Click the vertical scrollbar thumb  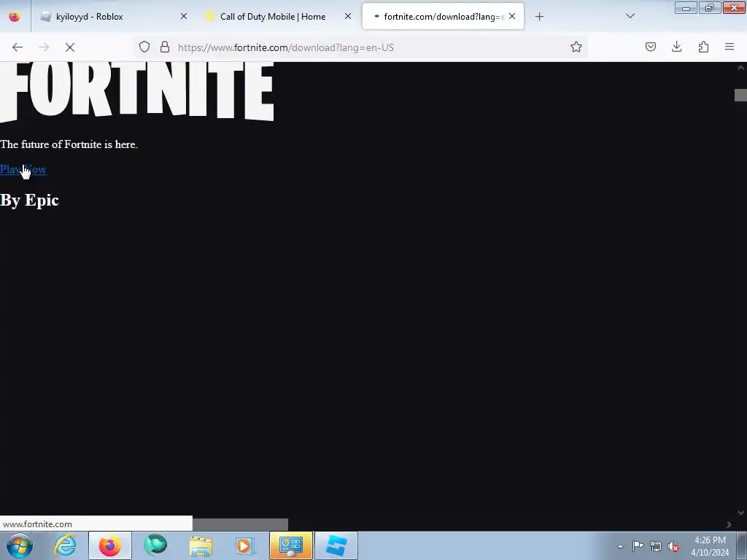click(740, 96)
